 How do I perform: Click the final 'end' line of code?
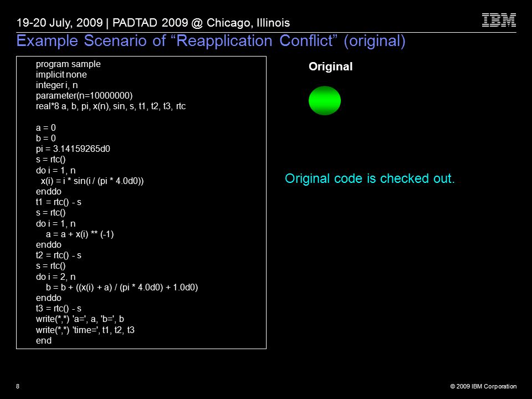coord(44,340)
